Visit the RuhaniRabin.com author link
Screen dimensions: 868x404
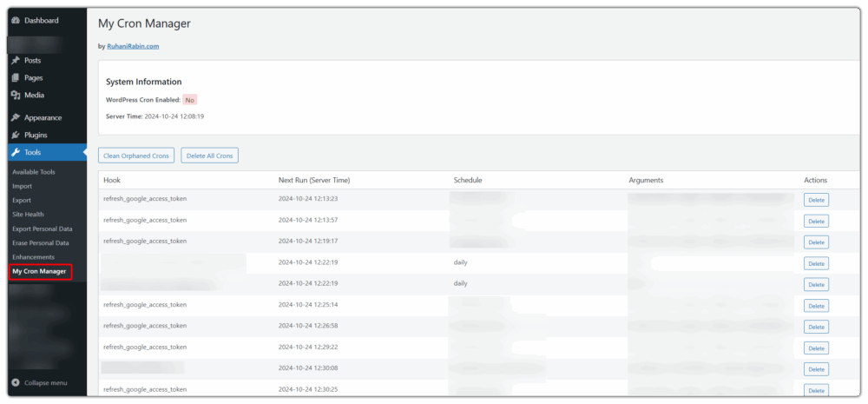(x=133, y=46)
